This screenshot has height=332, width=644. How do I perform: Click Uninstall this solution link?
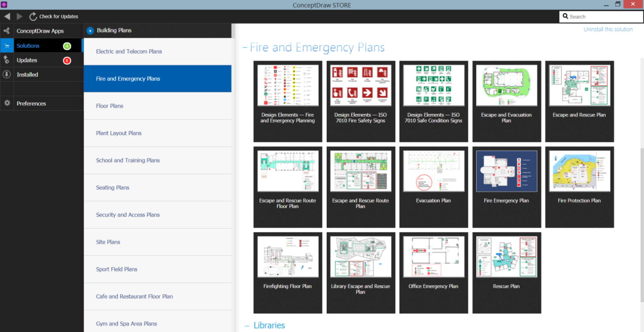608,29
